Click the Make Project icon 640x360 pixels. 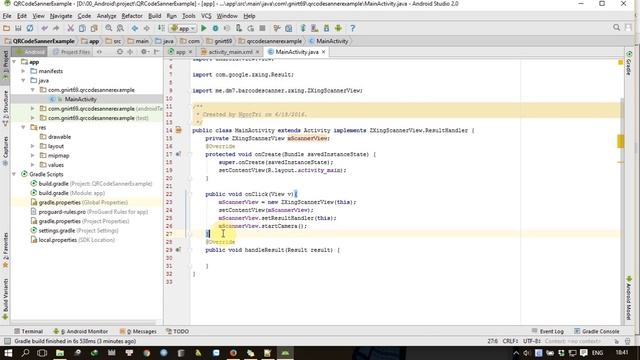161,28
